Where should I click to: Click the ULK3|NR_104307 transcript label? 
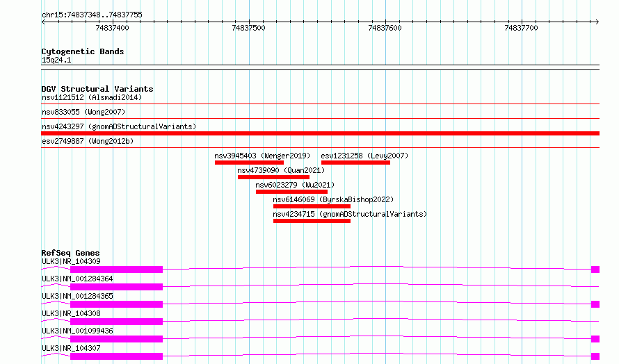pyautogui.click(x=71, y=348)
